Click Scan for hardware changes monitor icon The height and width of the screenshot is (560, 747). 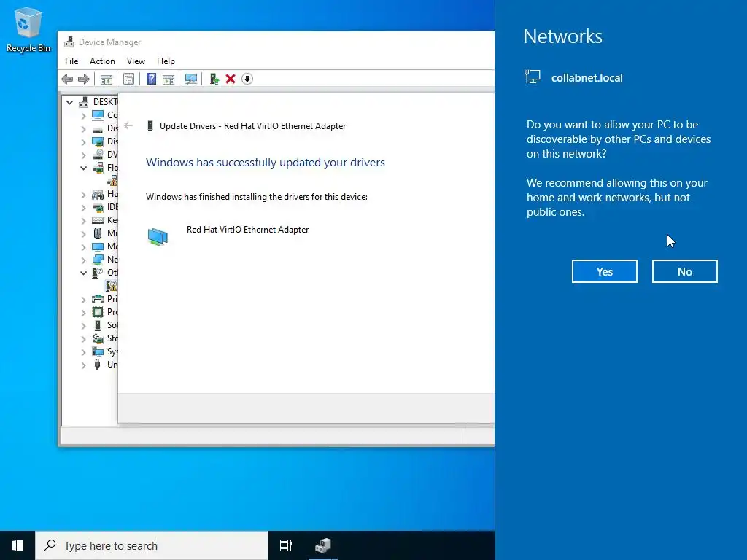191,79
